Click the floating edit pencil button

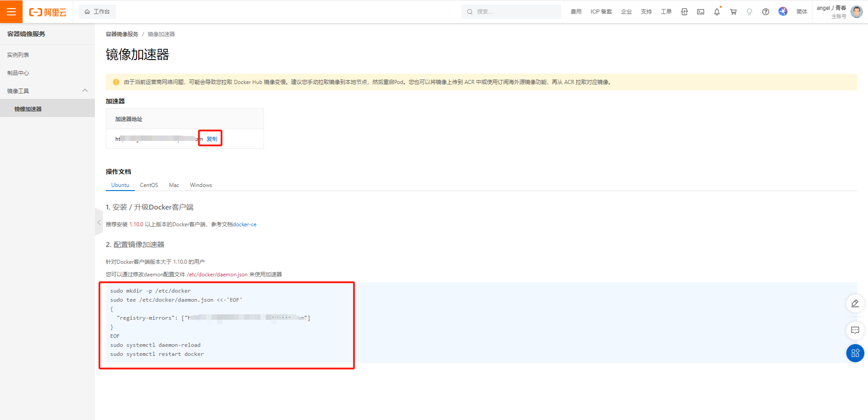[855, 303]
